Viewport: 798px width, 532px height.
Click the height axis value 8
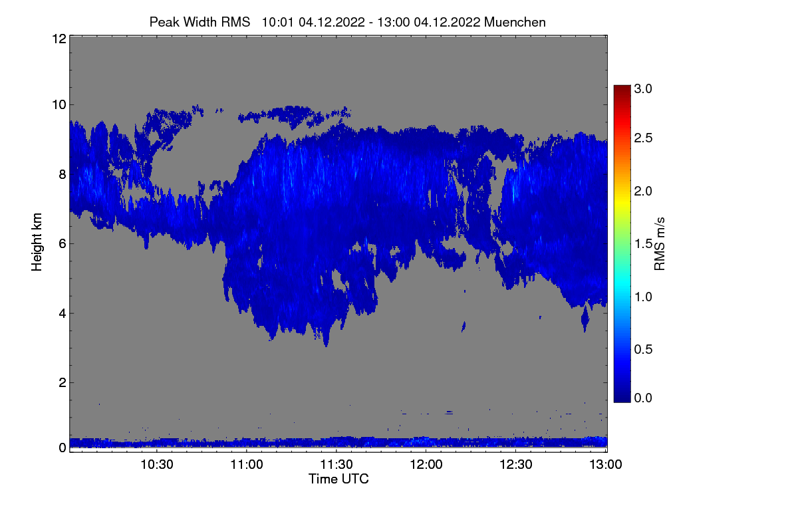pos(63,174)
